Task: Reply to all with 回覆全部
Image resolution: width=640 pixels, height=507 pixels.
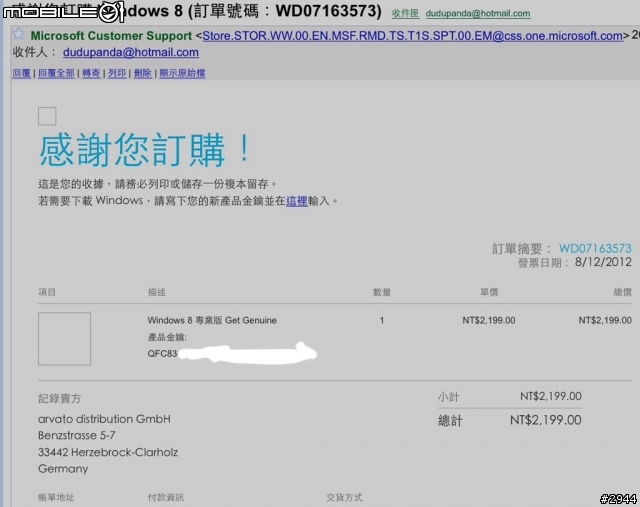Action: coord(56,73)
